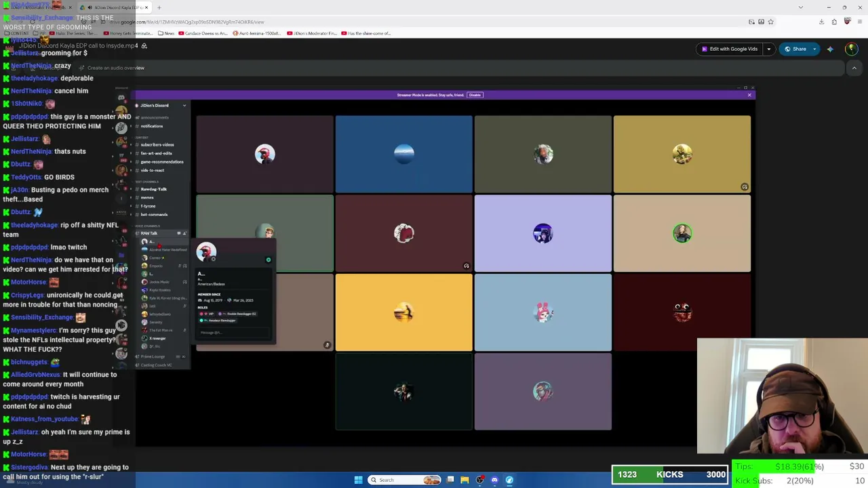Select the blue sphere avatar video tile
Viewport: 868px width, 488px height.
pyautogui.click(x=403, y=154)
